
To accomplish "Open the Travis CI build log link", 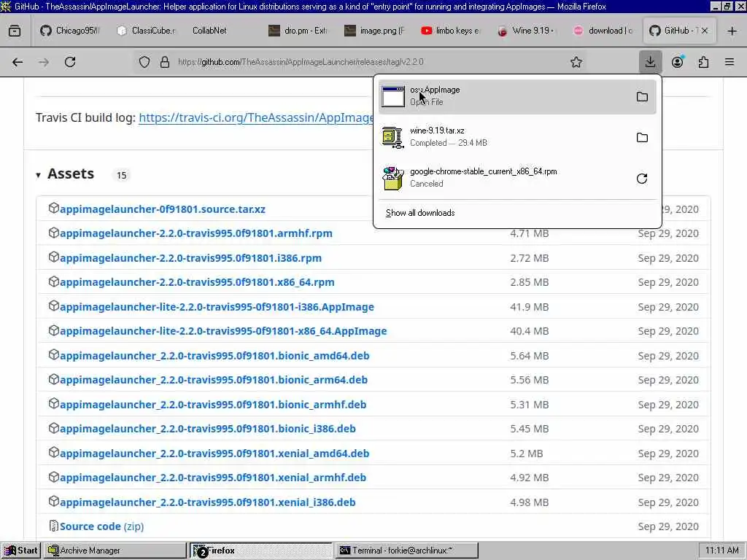I will pyautogui.click(x=256, y=117).
